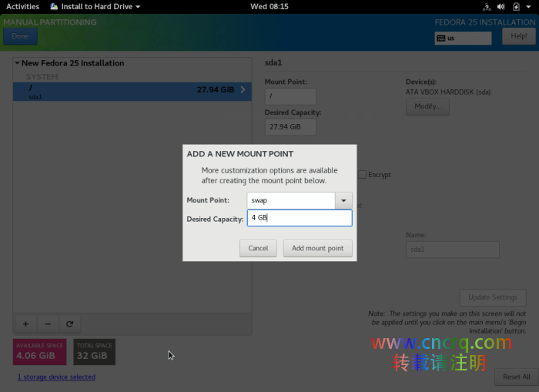Click the ATA VBOX HARDDISK (sda) device text
The width and height of the screenshot is (539, 392).
pyautogui.click(x=448, y=92)
